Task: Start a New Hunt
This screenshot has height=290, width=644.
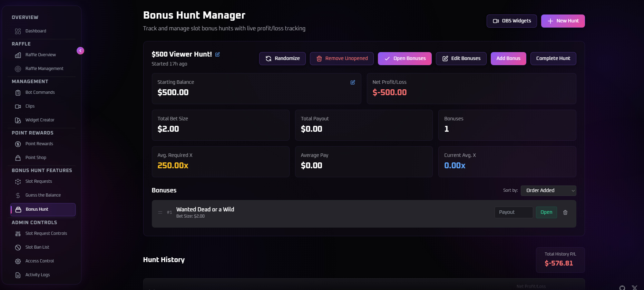Action: click(x=563, y=21)
